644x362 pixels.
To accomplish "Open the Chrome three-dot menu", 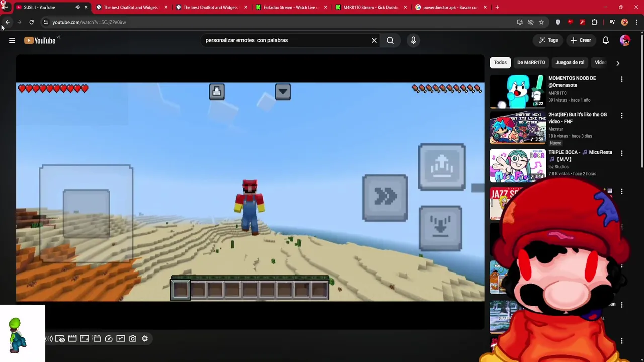I will tap(636, 22).
